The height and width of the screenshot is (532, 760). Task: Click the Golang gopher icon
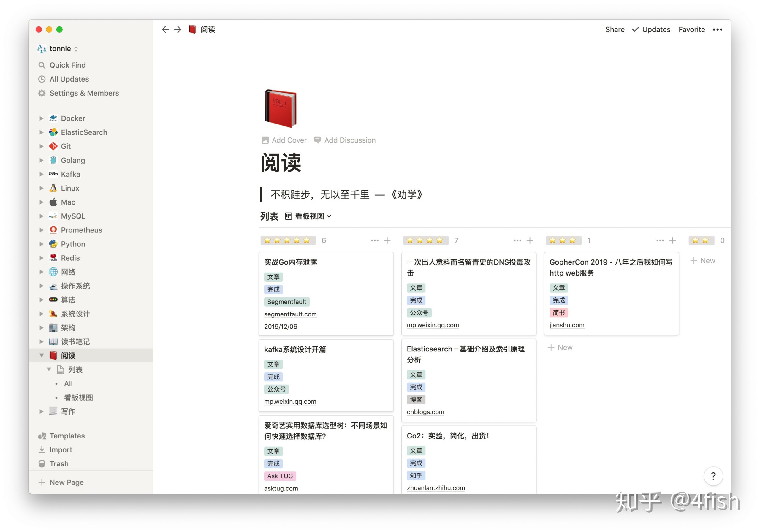pyautogui.click(x=53, y=160)
